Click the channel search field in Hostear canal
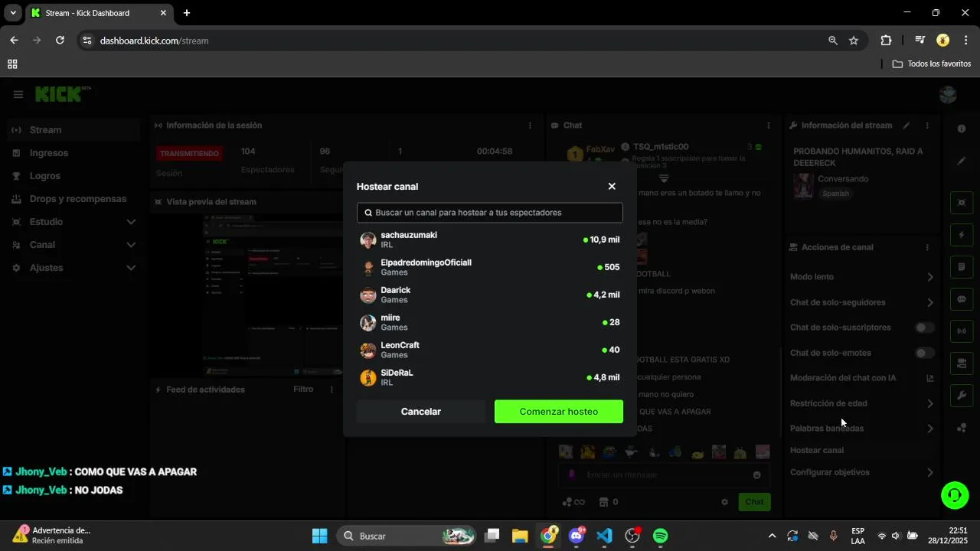 pyautogui.click(x=490, y=213)
